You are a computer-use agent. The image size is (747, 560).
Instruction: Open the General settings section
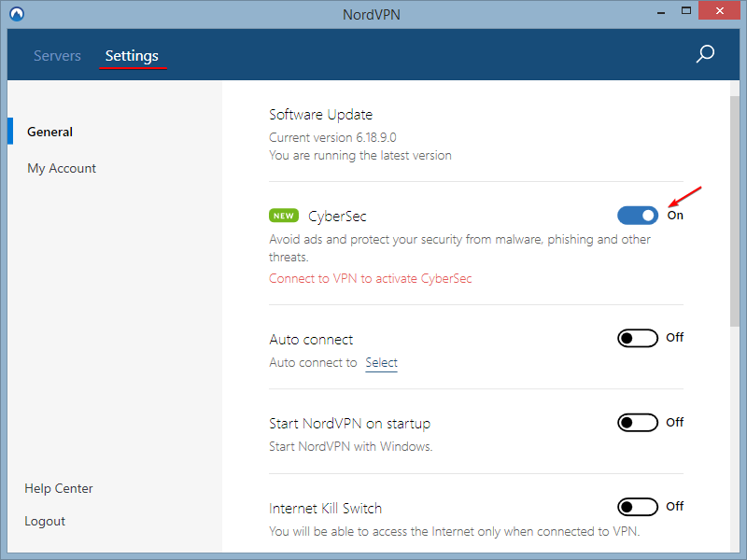coord(50,132)
